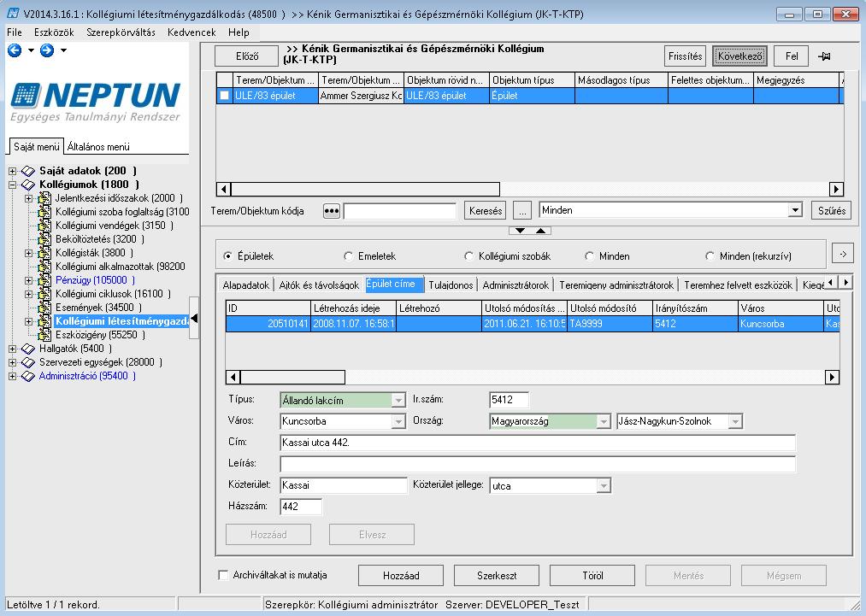Click the up triangle panel splitter arrow

540,230
